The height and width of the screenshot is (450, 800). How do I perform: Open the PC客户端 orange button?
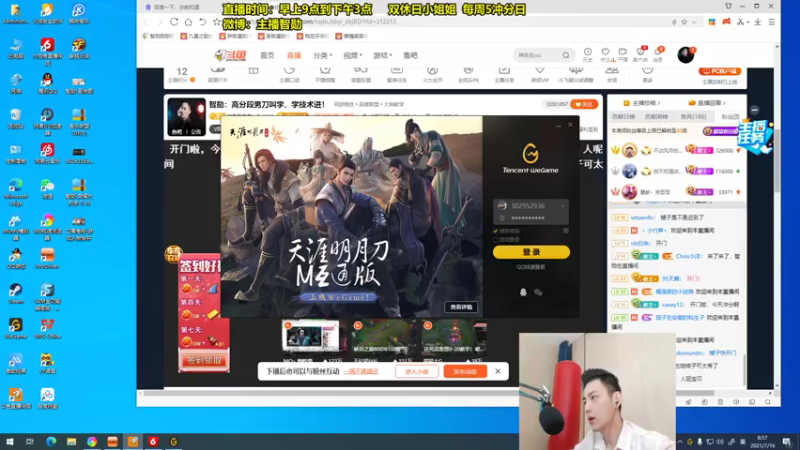[719, 71]
